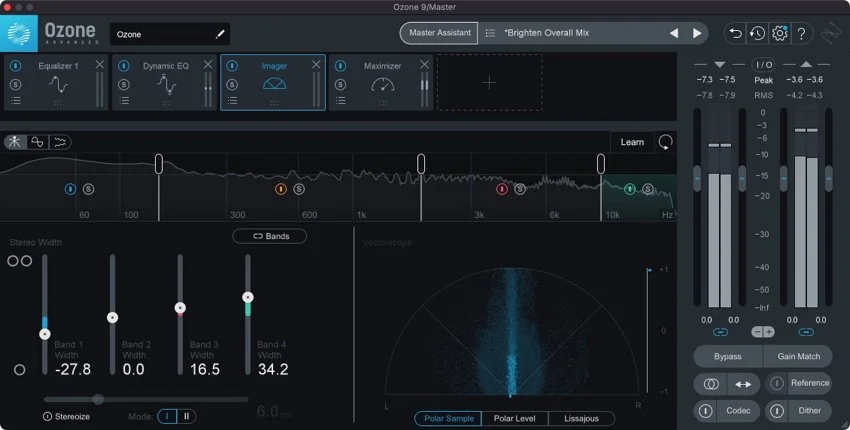Click reset icon beside Learn

[666, 142]
